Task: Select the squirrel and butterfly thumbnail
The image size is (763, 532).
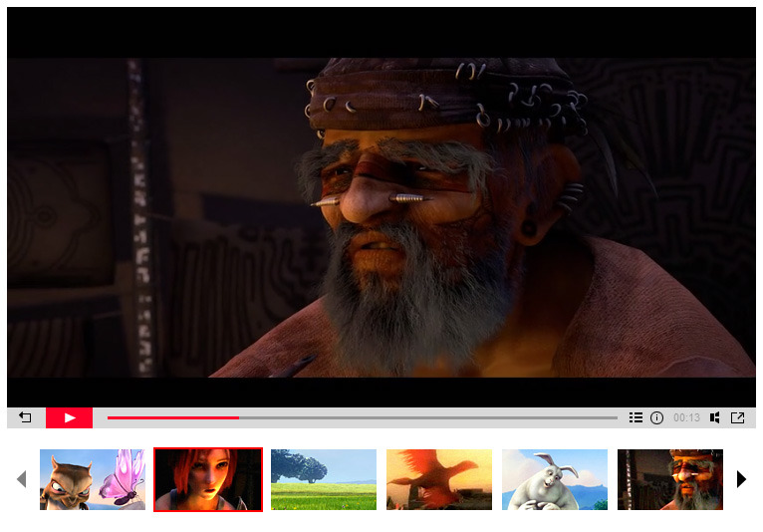Action: 93,479
